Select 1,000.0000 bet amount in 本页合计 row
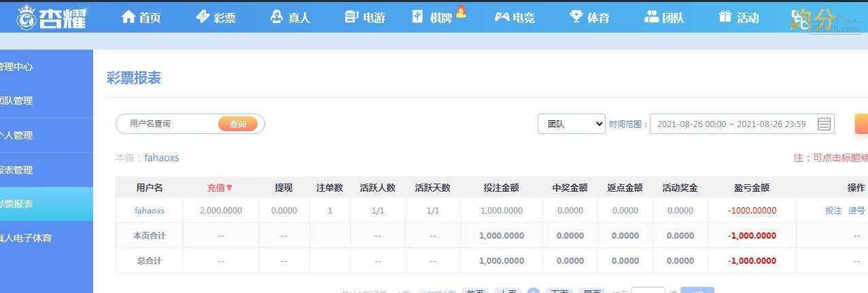This screenshot has width=868, height=293. (502, 236)
